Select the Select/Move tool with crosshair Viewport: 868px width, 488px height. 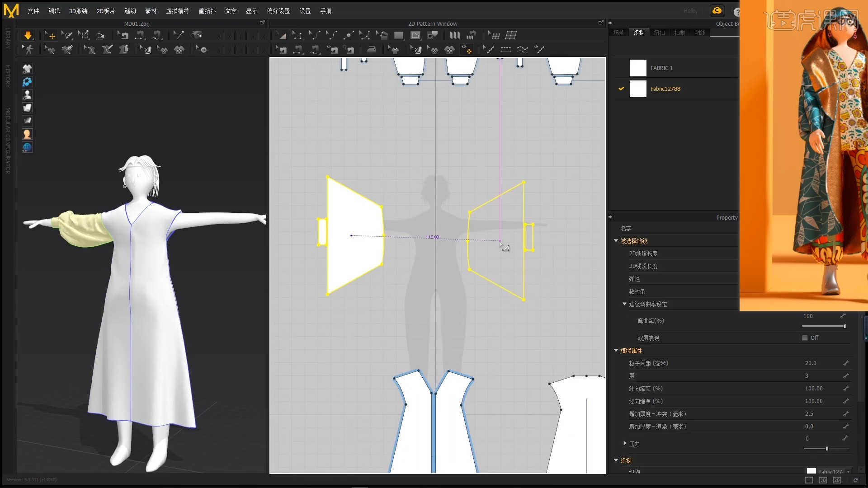point(50,35)
